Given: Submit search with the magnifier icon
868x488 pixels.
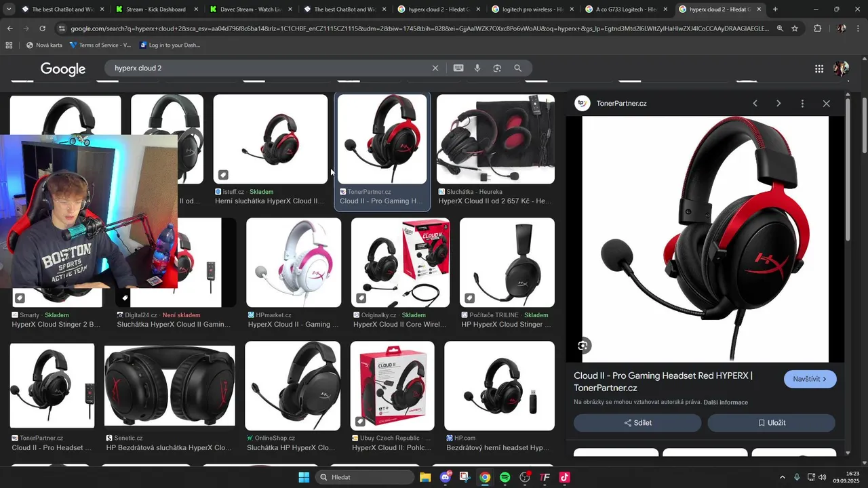Looking at the screenshot, I should 518,68.
